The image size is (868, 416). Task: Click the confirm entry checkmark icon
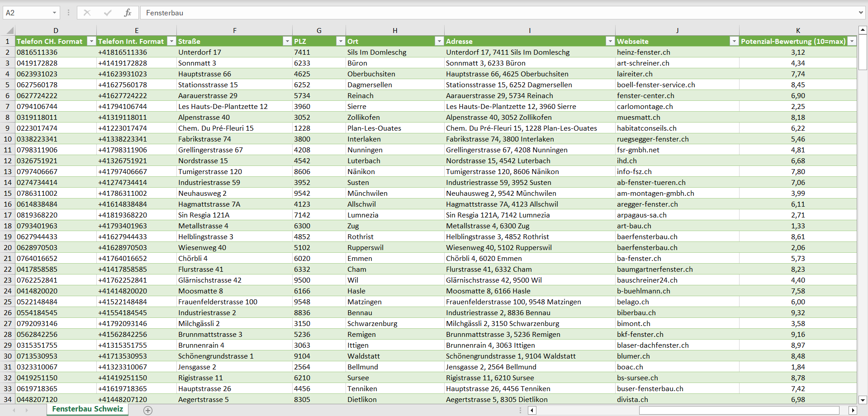(x=108, y=13)
